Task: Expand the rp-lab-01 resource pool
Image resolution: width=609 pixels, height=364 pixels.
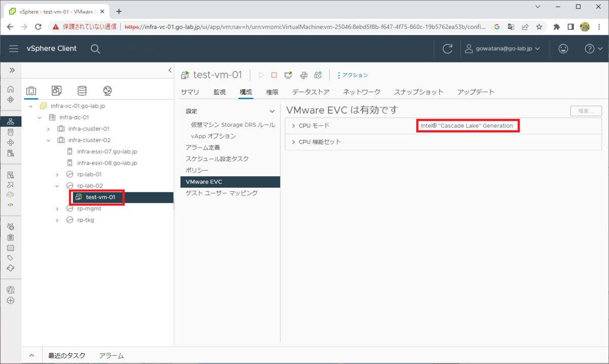Action: point(57,174)
